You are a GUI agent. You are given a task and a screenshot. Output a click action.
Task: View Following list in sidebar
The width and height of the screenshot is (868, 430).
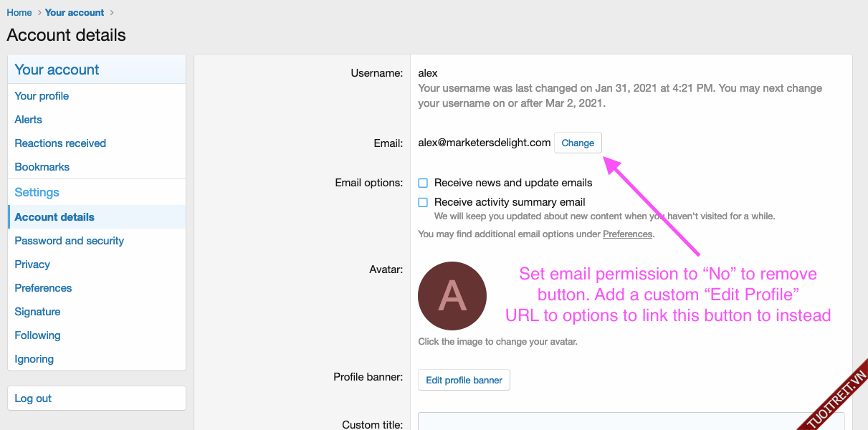coord(37,335)
